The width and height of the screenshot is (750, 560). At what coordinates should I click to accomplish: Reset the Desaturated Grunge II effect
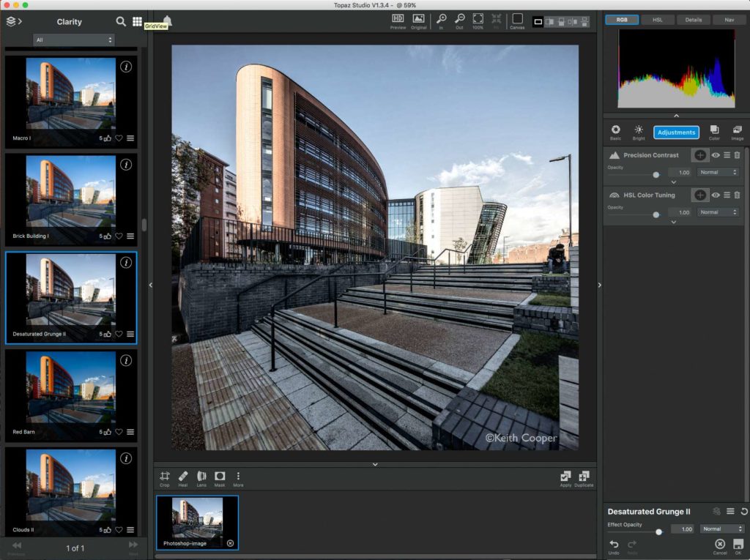tap(744, 511)
